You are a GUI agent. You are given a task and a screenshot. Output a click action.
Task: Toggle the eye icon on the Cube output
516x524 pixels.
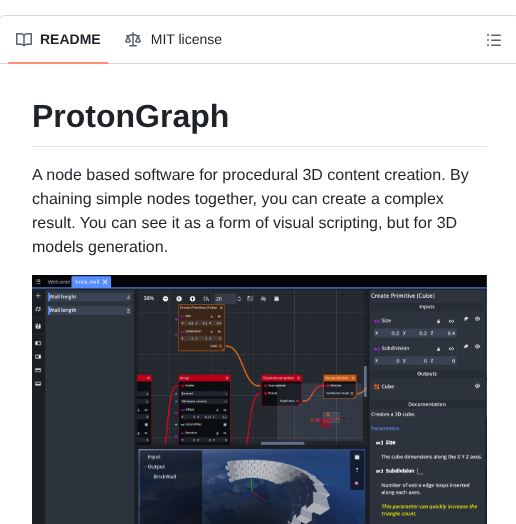(478, 386)
